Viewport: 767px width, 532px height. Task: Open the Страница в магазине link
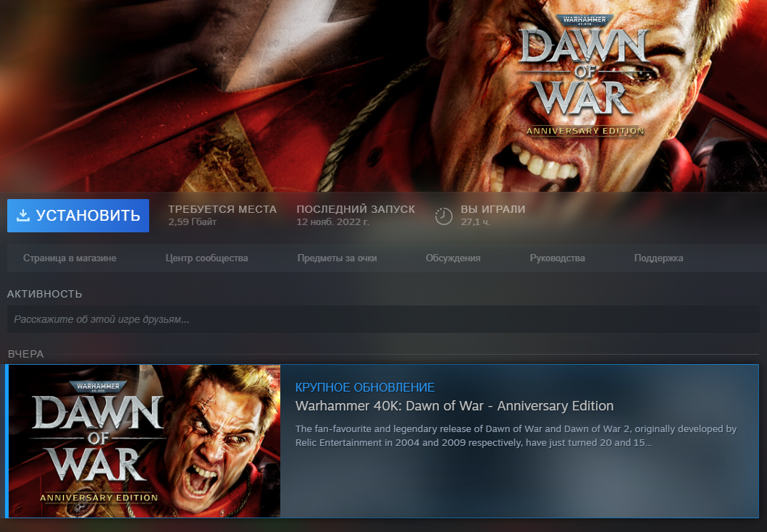70,258
